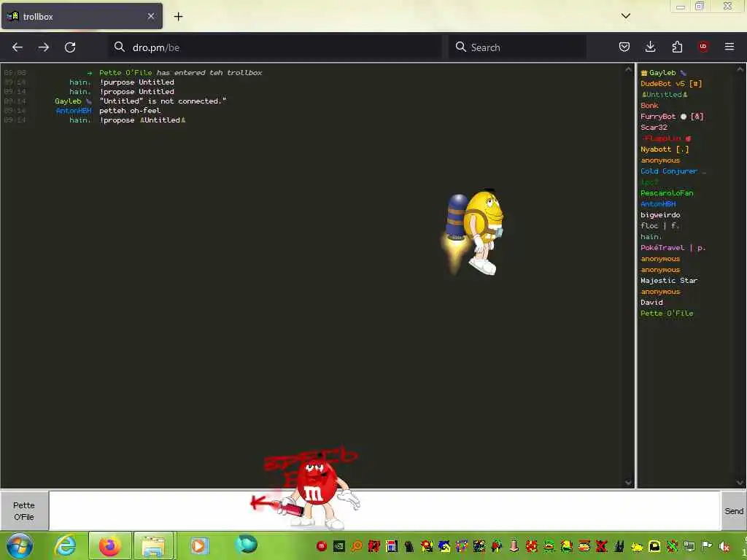Open the Windows Start orb

[x=19, y=545]
